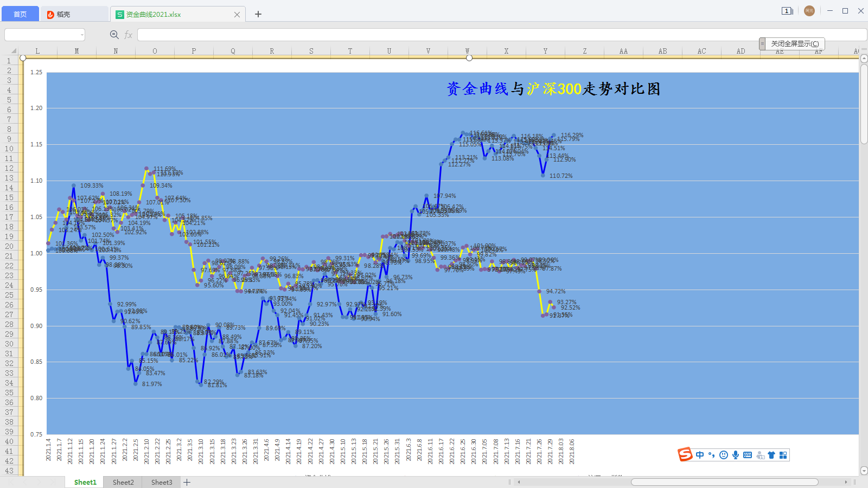Sign in via the Sogou login person icon
The image size is (868, 488).
760,455
